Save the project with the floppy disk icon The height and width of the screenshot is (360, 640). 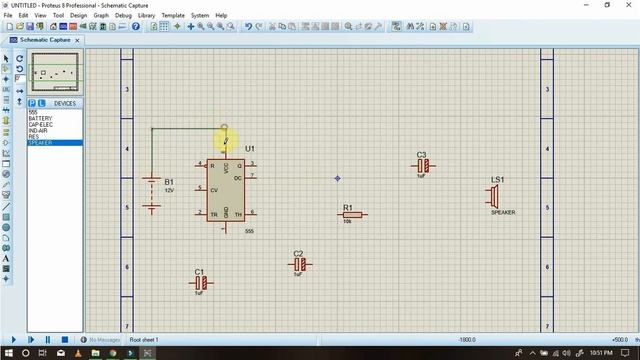(x=30, y=27)
